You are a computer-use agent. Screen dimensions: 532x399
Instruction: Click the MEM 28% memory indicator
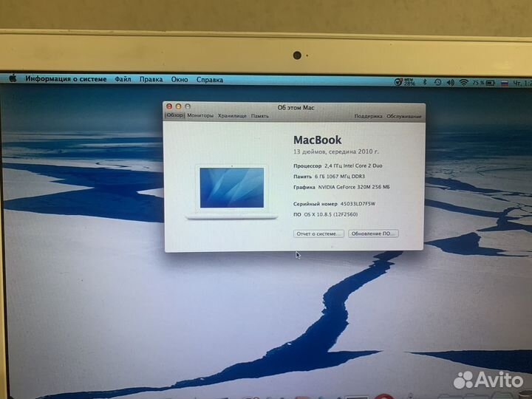409,82
